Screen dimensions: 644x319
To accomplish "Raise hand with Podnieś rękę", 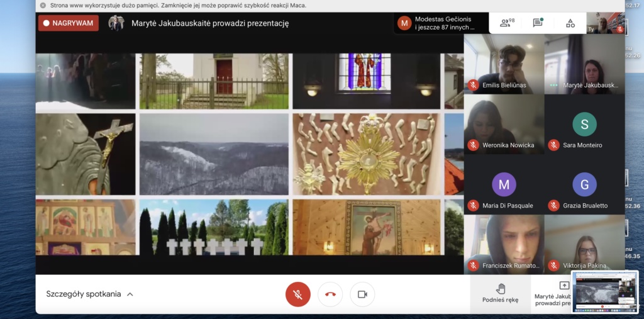I will pos(500,293).
